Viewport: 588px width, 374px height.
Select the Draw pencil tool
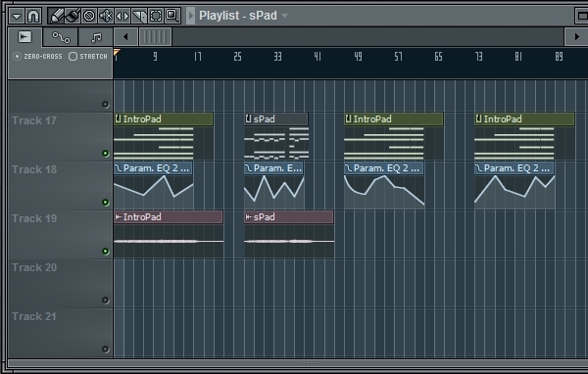pyautogui.click(x=56, y=16)
